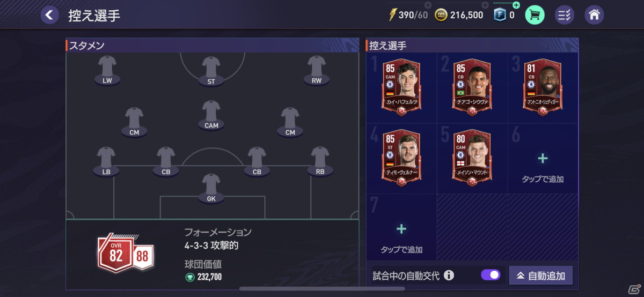This screenshot has height=297, width=644.
Task: Select the Kai Havertz player card
Action: [x=401, y=87]
